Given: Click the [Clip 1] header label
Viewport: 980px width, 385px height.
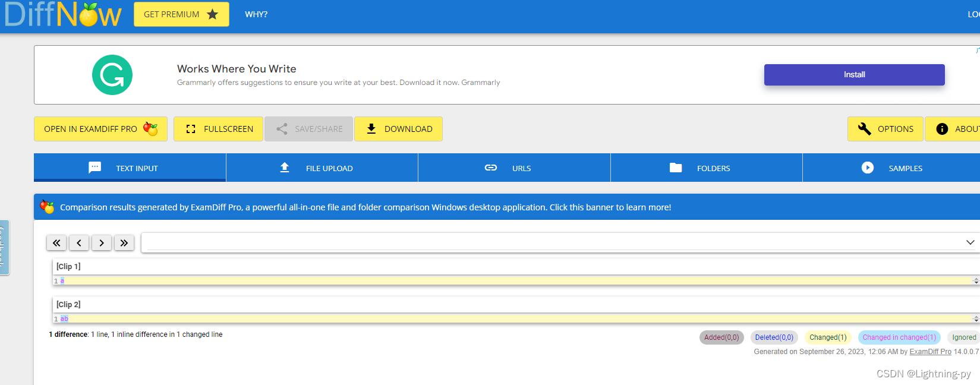Looking at the screenshot, I should pyautogui.click(x=68, y=266).
